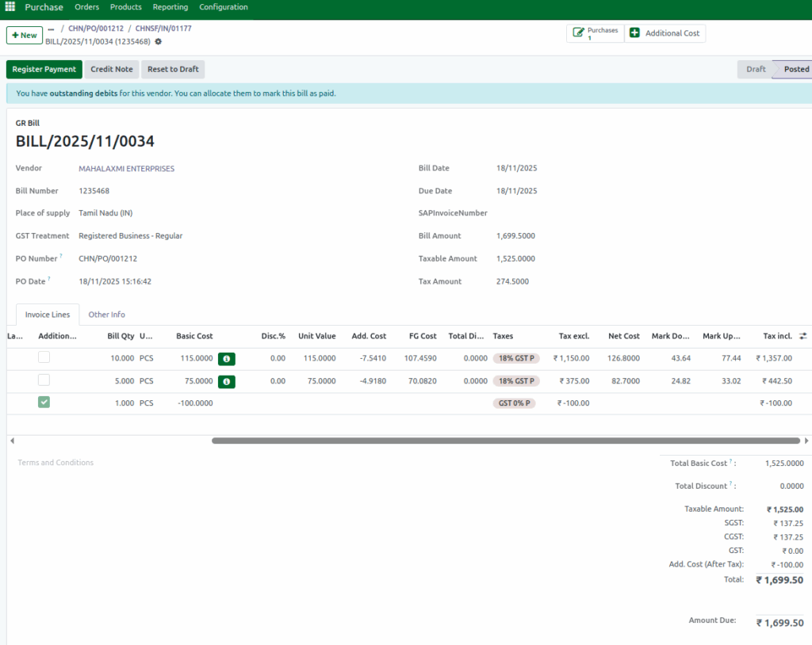The width and height of the screenshot is (812, 645).
Task: Open info icon beside 115.0000 basic cost
Action: (226, 358)
